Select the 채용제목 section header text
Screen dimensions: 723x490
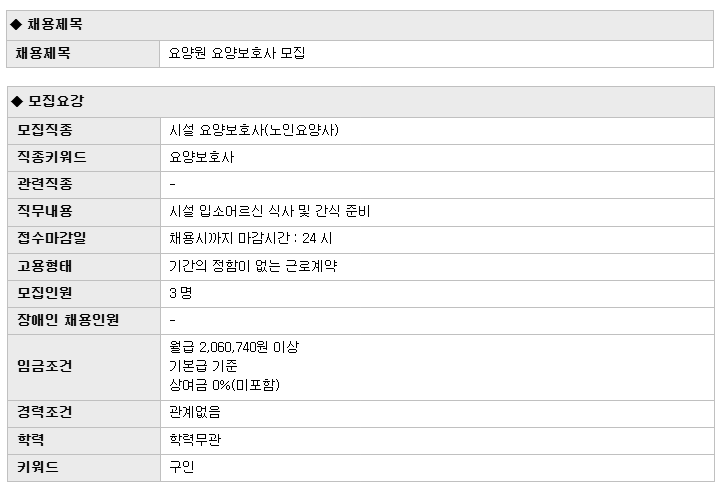point(55,24)
